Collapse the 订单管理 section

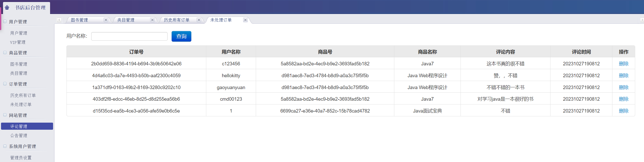pyautogui.click(x=5, y=84)
